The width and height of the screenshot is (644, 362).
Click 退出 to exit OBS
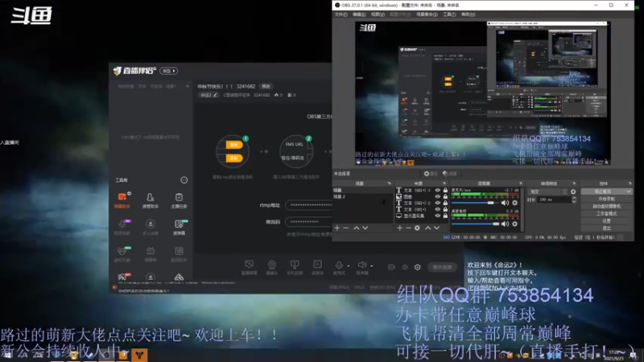coord(607,228)
